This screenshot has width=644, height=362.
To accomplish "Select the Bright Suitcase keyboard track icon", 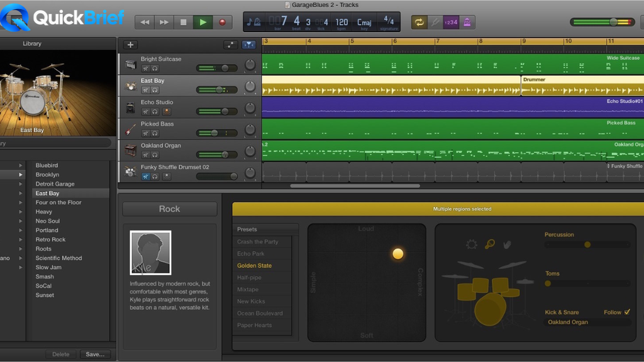I will tap(131, 65).
